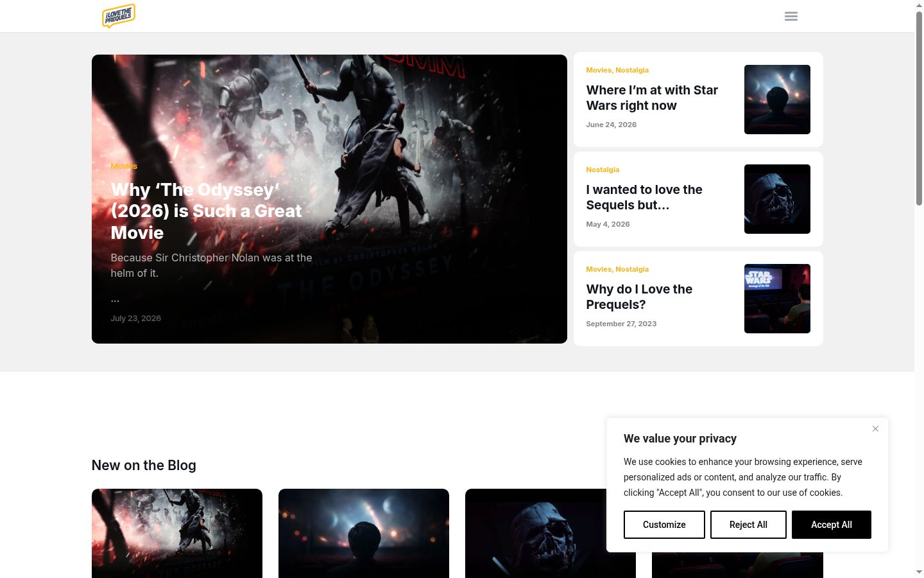Select the Movies category on featured post
924x578 pixels.
pyautogui.click(x=124, y=166)
